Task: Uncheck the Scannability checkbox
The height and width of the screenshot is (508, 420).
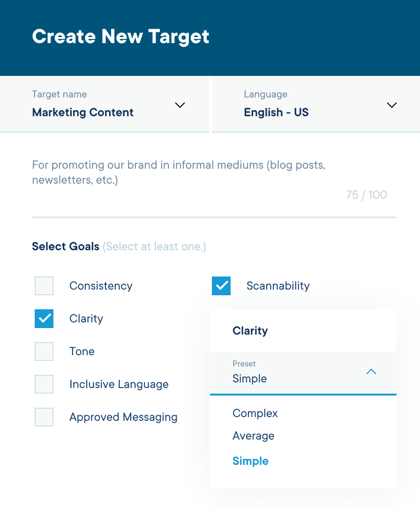Action: pos(221,286)
